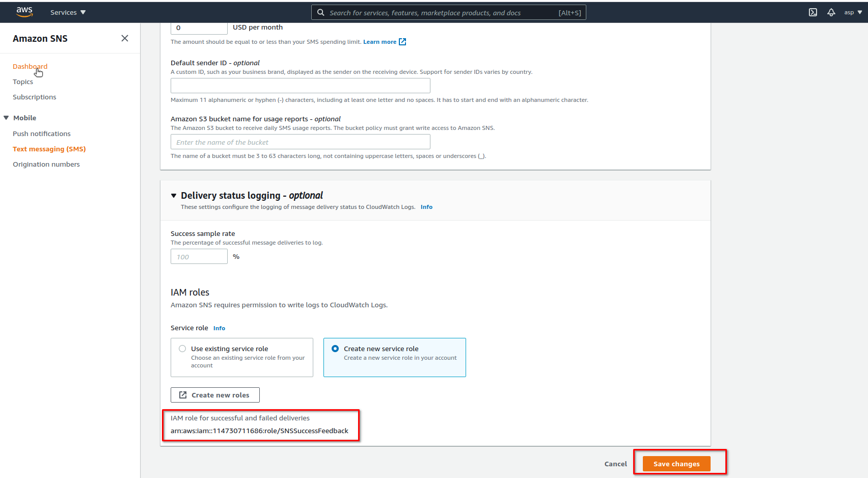Follow the Learn more link for spending limit
This screenshot has width=868, height=478.
pos(379,42)
